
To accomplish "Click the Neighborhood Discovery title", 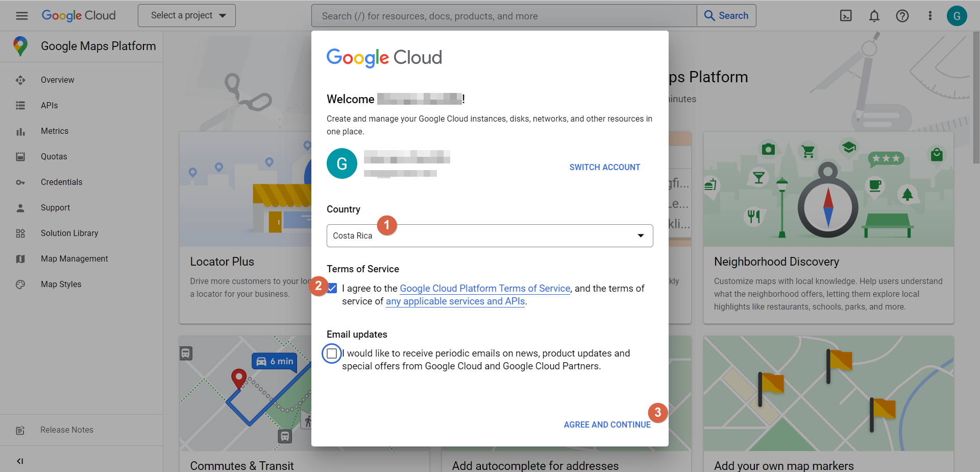I will click(776, 262).
